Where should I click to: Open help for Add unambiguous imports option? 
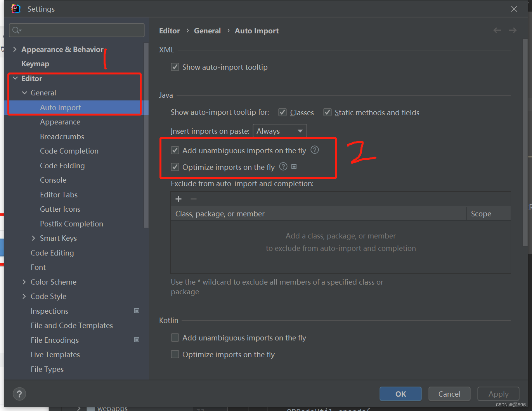coord(314,150)
